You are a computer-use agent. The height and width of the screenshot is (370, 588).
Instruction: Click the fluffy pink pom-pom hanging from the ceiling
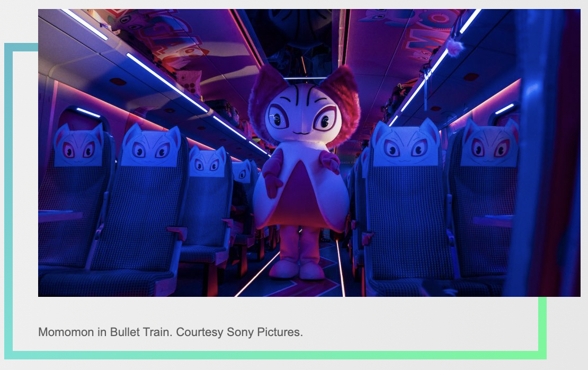pos(454,48)
